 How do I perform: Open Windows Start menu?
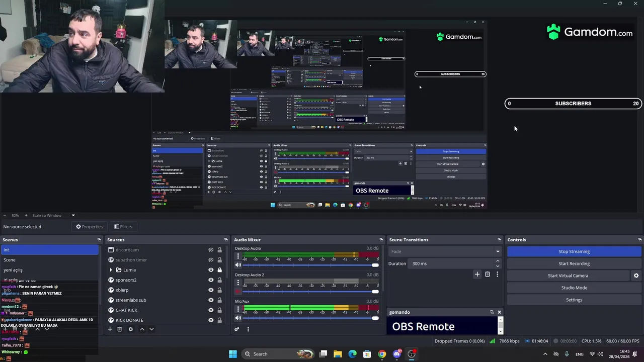pyautogui.click(x=232, y=354)
